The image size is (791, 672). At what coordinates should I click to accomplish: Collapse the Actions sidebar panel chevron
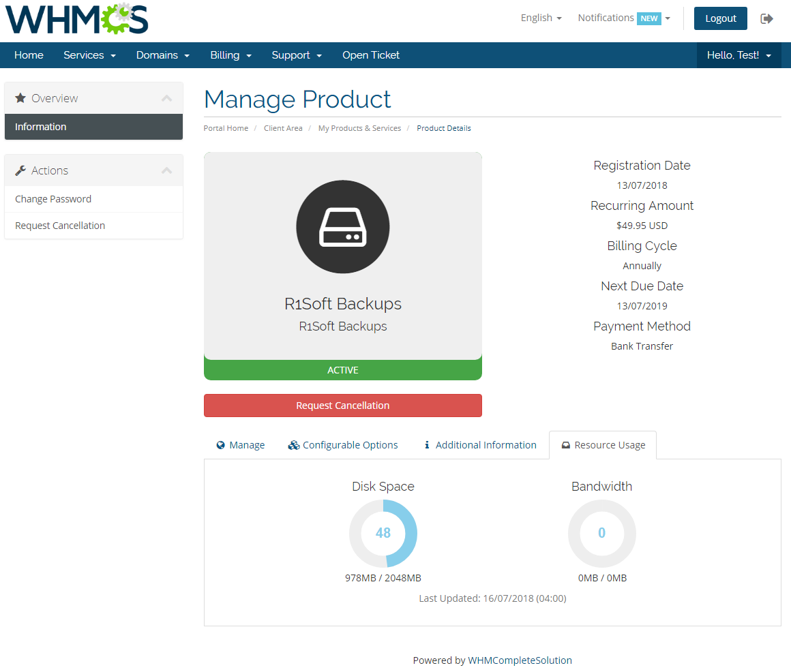pyautogui.click(x=166, y=170)
